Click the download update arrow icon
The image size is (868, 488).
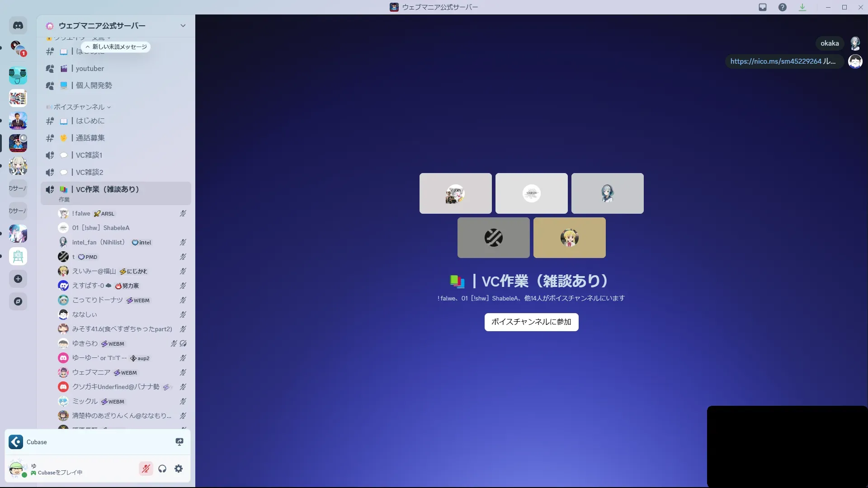[x=802, y=7]
